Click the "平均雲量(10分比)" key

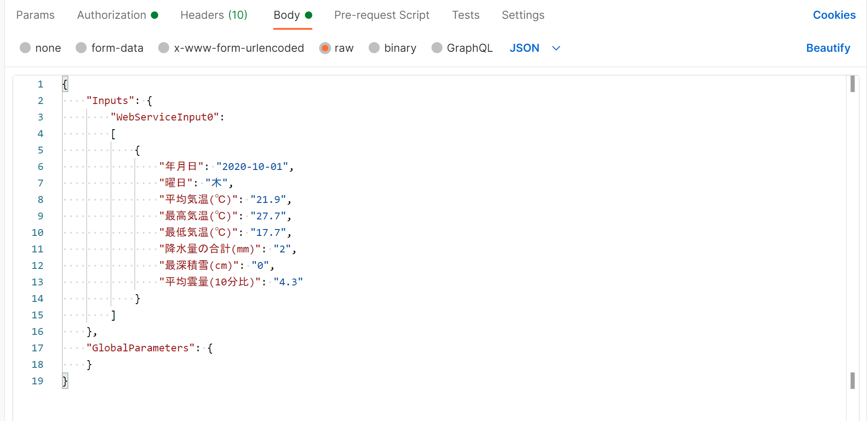[x=210, y=282]
